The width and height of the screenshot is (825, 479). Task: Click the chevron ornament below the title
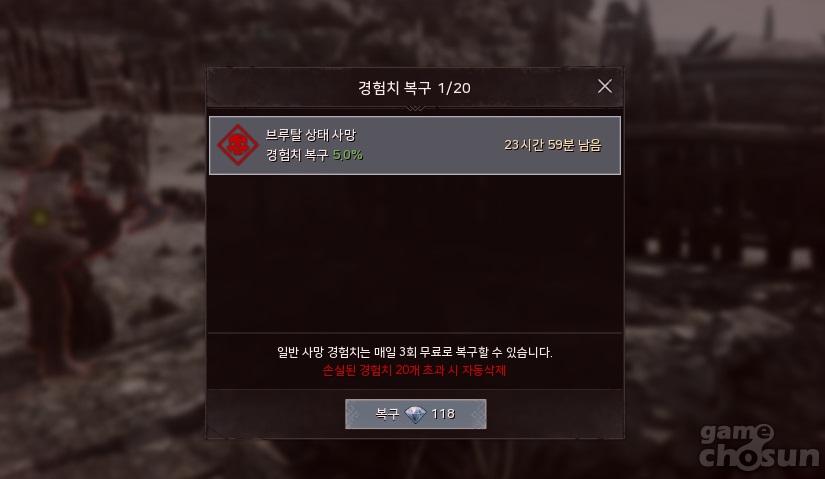click(x=415, y=108)
